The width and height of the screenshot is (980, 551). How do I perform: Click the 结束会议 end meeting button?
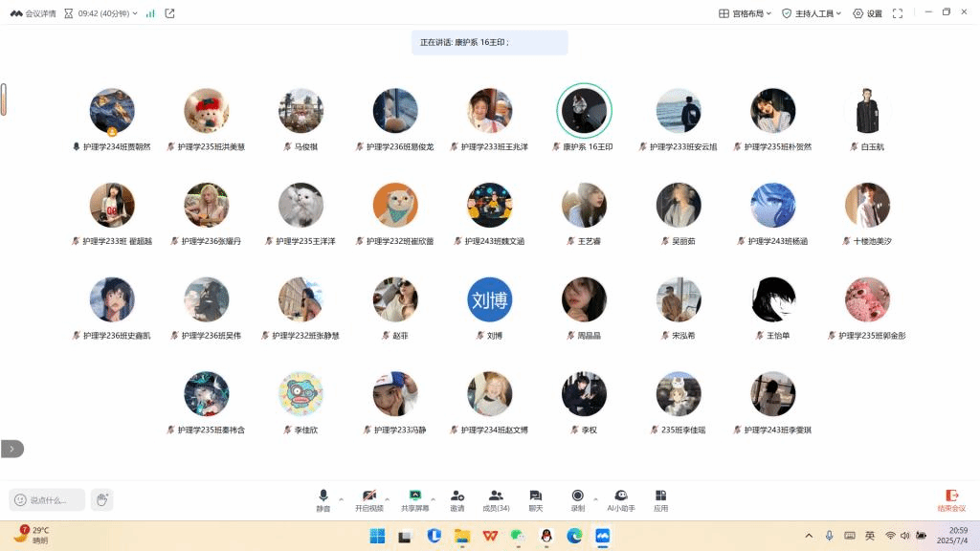click(951, 499)
